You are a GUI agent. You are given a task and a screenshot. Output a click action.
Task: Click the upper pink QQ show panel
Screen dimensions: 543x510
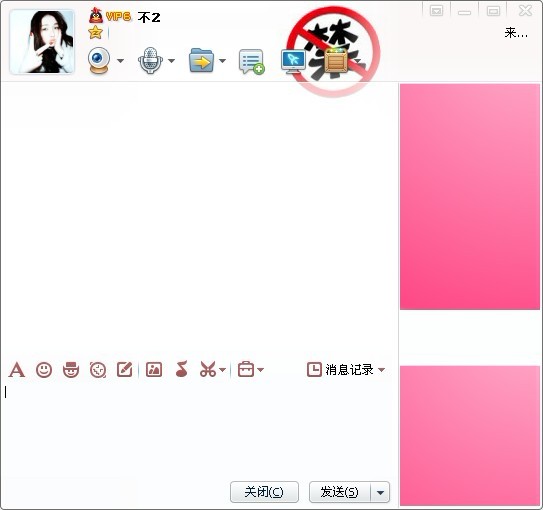470,197
